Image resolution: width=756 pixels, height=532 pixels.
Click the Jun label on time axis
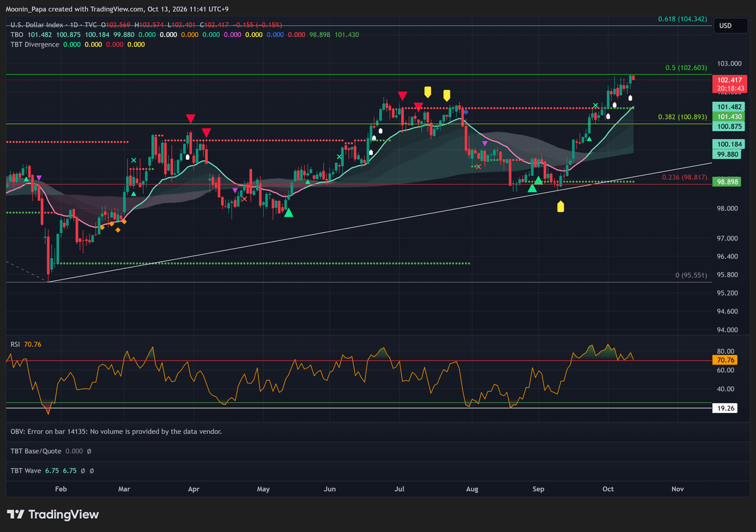tap(329, 489)
